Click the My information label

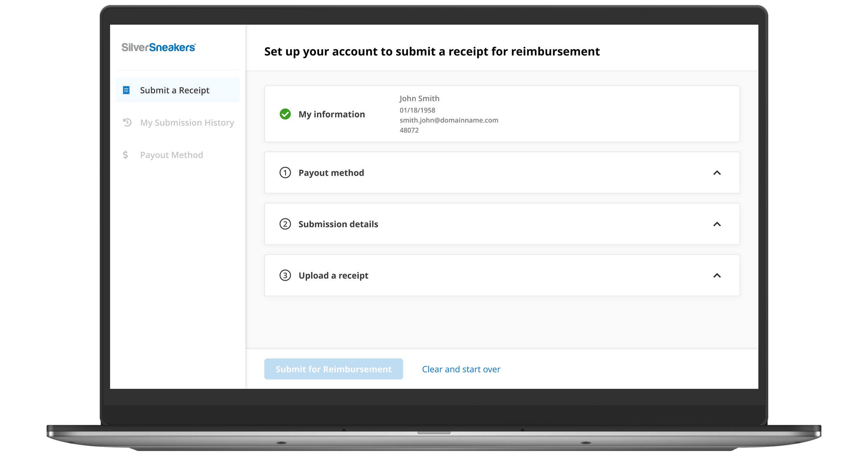tap(332, 114)
